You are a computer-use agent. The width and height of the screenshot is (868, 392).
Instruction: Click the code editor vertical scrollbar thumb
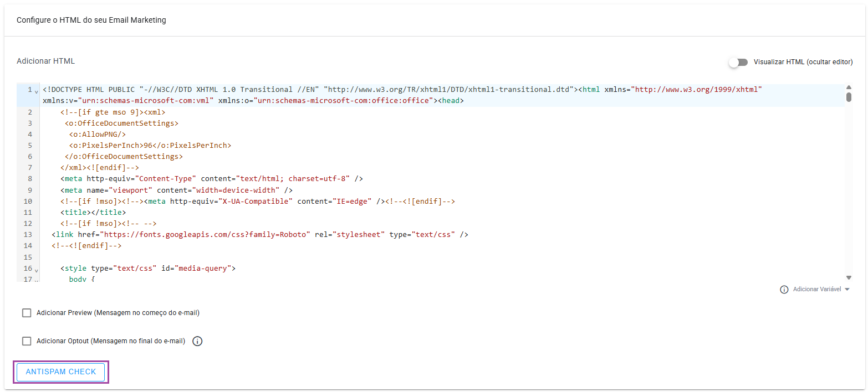click(849, 97)
